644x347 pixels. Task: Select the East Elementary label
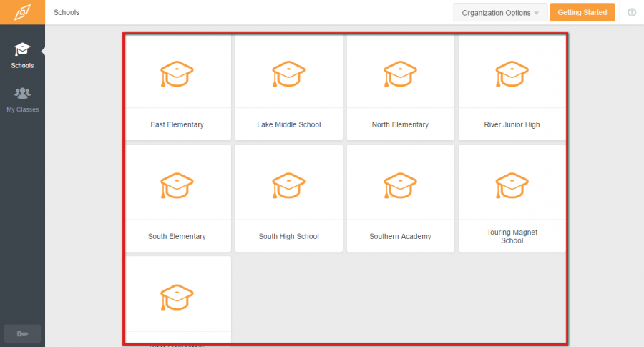pyautogui.click(x=177, y=124)
